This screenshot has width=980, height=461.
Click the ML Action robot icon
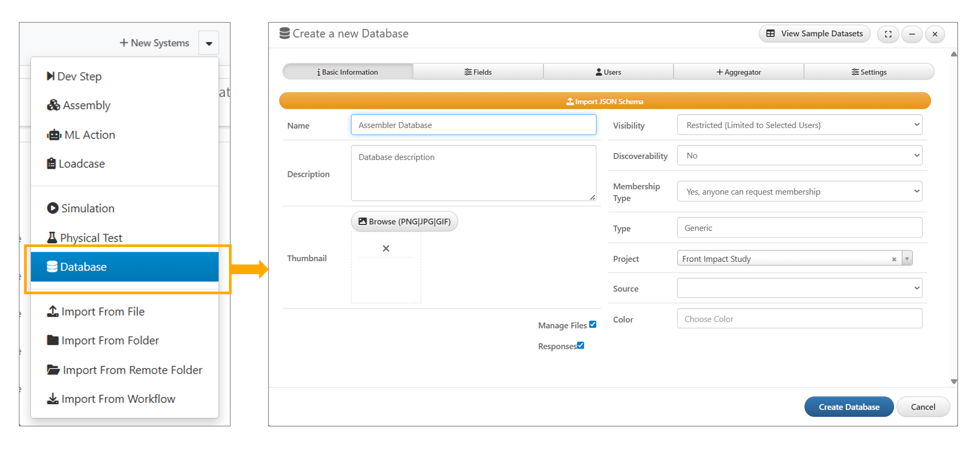(53, 135)
